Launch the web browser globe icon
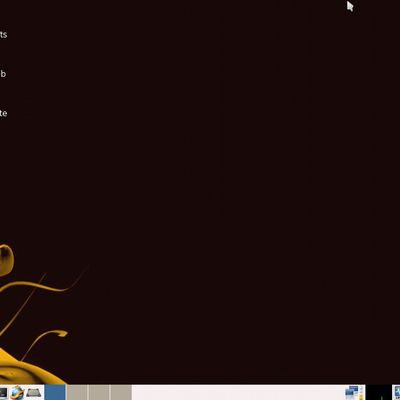Viewport: 400px width, 400px height. pyautogui.click(x=17, y=392)
